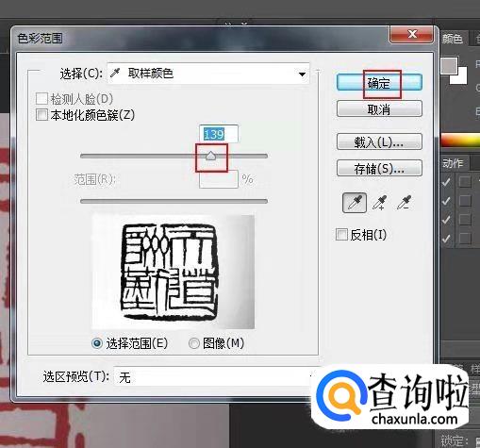Click the fuzziness value field showing 139
480x448 pixels.
pos(219,134)
